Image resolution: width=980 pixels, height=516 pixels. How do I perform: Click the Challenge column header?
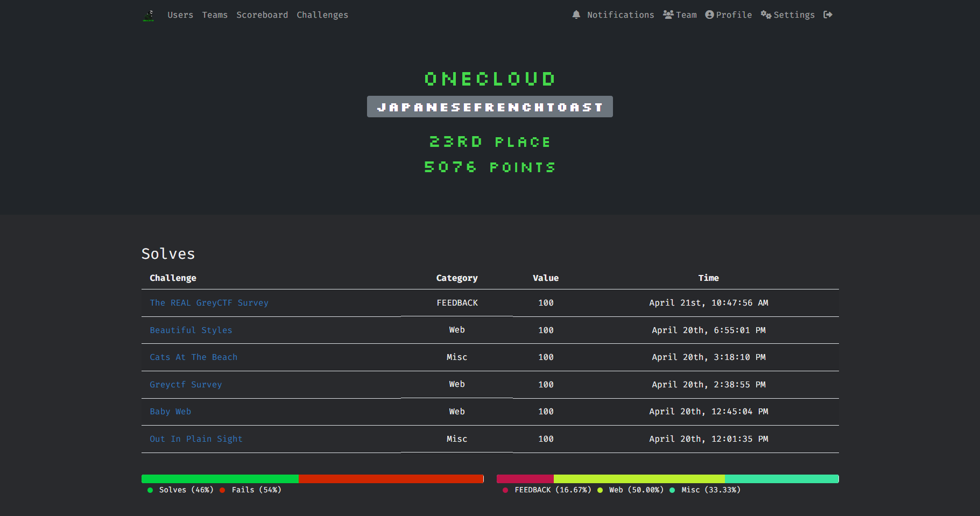(x=173, y=278)
